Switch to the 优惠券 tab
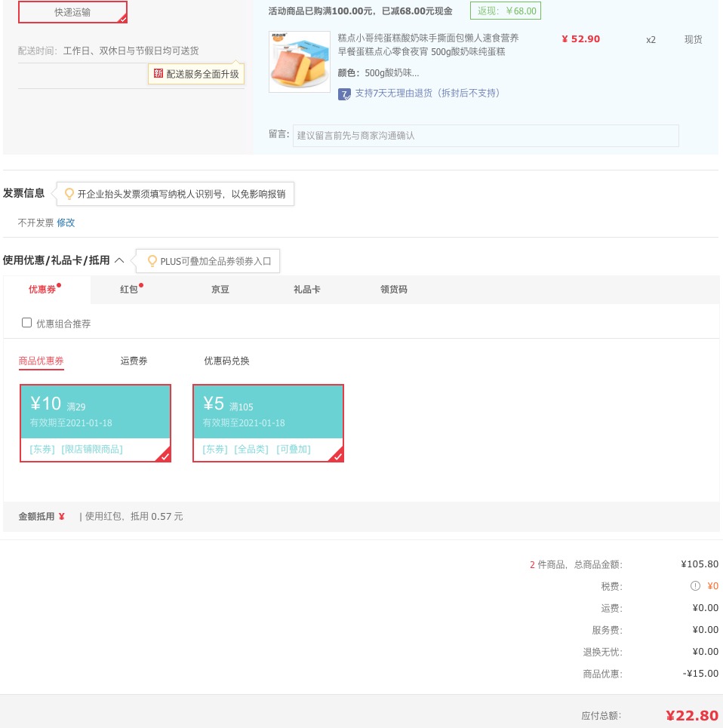The height and width of the screenshot is (728, 723). [42, 290]
